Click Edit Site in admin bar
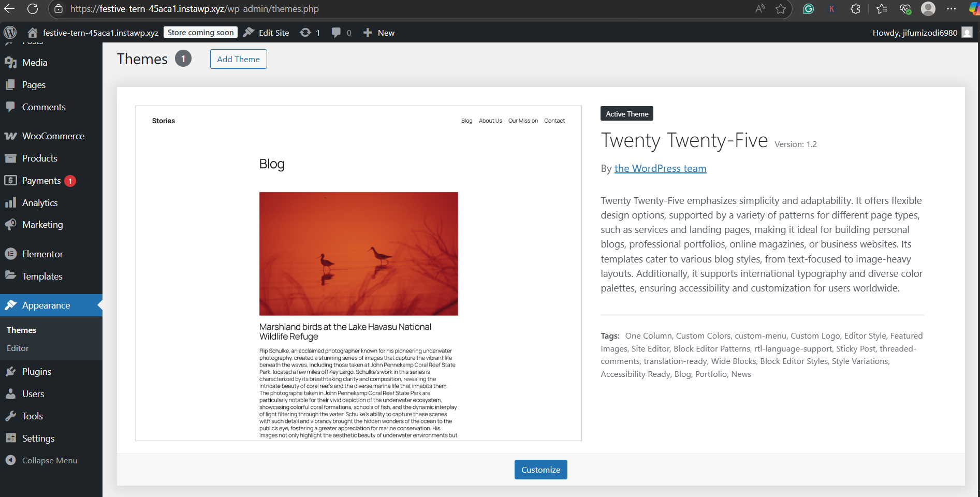The height and width of the screenshot is (497, 980). coord(267,33)
